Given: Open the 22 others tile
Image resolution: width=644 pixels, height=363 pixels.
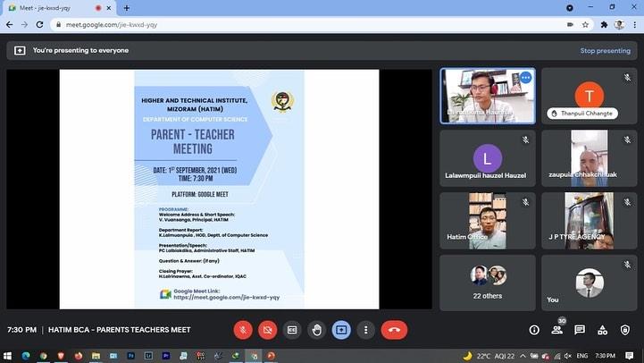Looking at the screenshot, I should (488, 283).
